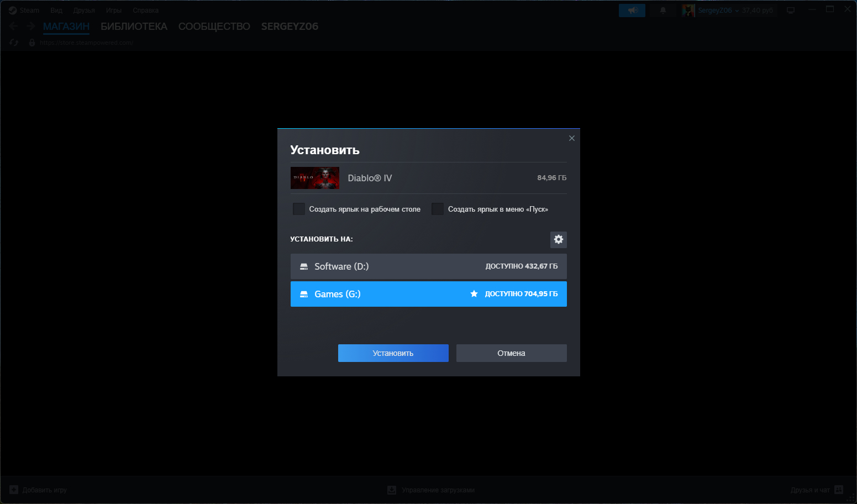Open SERGEYZ06 profile tab
Screen dimensions: 857x504
coord(290,27)
